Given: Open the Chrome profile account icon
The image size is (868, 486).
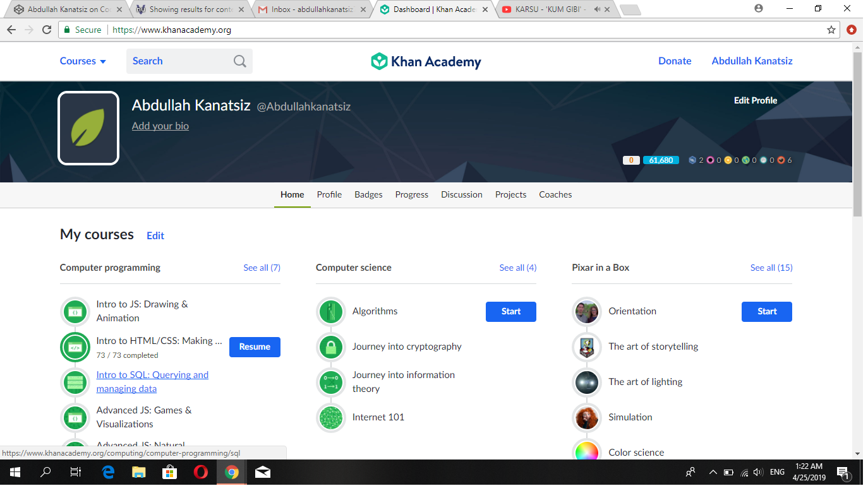Looking at the screenshot, I should [x=759, y=8].
